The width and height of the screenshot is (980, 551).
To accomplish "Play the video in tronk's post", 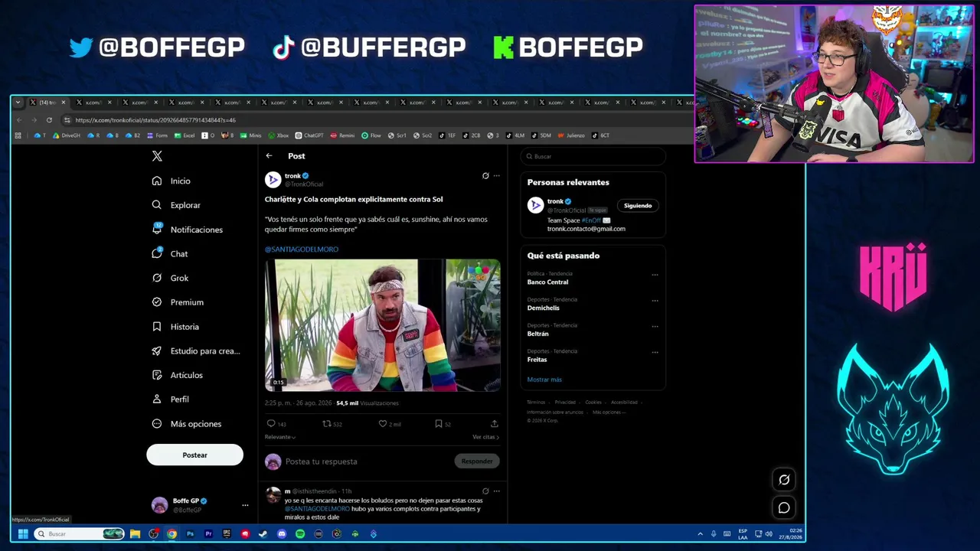I will tap(383, 325).
